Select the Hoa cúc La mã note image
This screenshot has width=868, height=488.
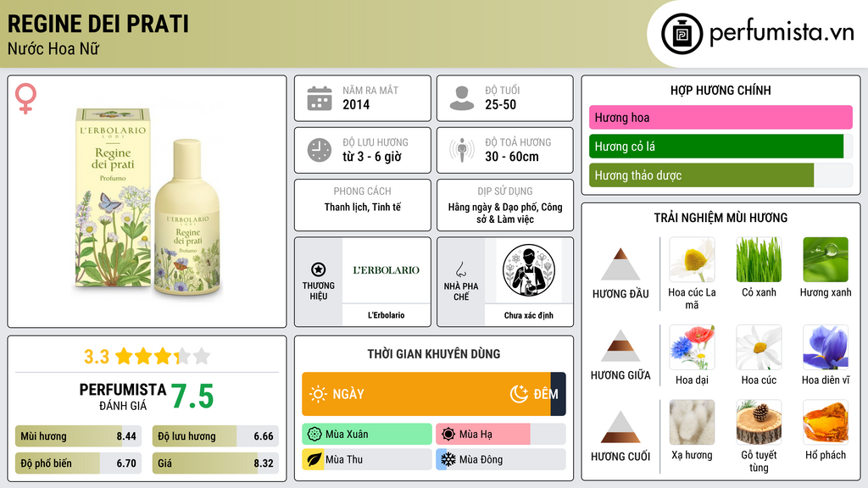pyautogui.click(x=692, y=260)
